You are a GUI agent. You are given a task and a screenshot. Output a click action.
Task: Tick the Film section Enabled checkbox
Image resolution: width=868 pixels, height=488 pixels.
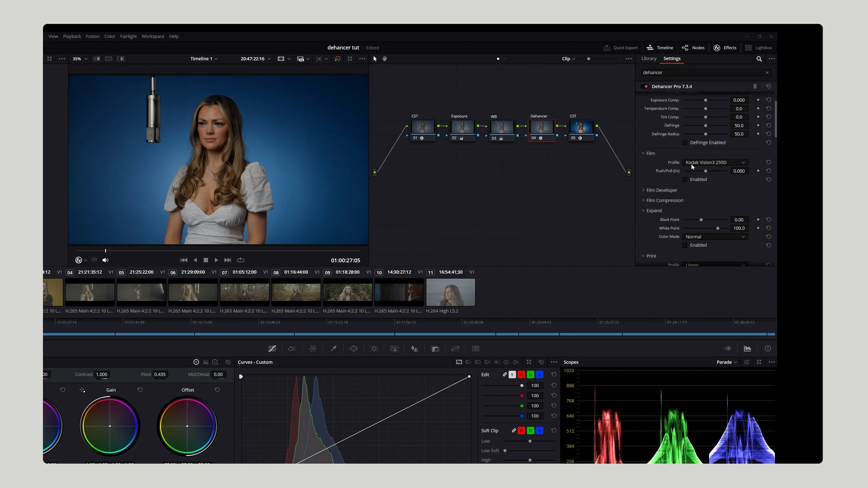pos(685,179)
